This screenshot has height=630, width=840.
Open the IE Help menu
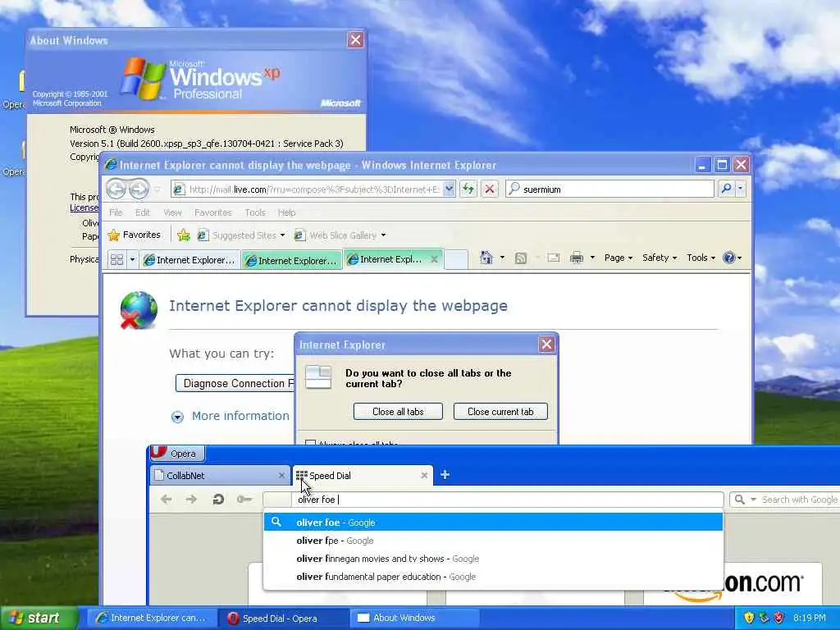click(286, 212)
